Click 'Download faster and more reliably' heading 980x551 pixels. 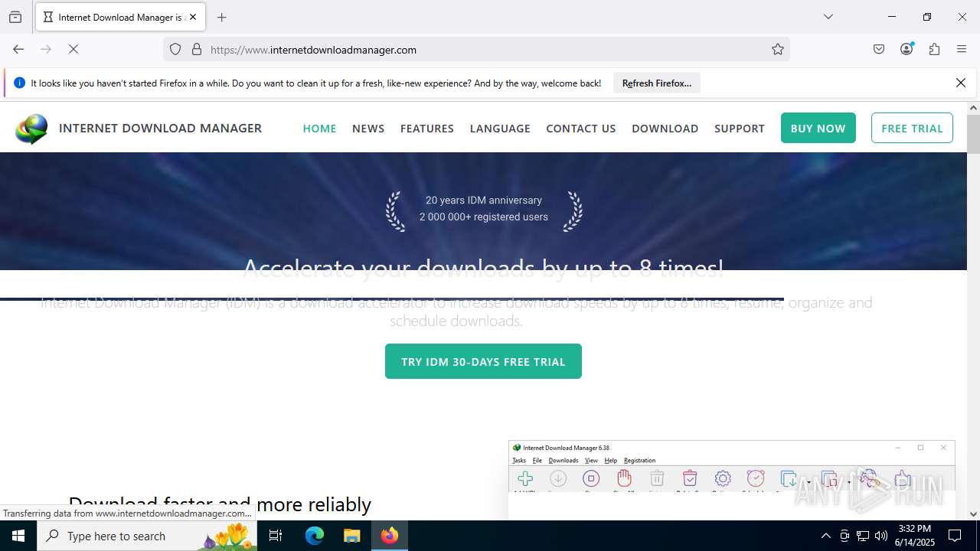[220, 504]
